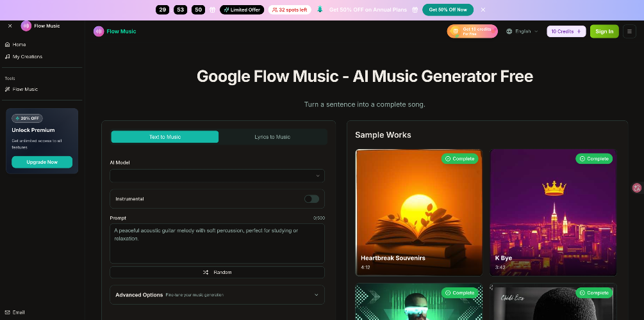Screen dimensions: 644x320
Task: Close the sidebar with the X icon
Action: pyautogui.click(x=10, y=26)
